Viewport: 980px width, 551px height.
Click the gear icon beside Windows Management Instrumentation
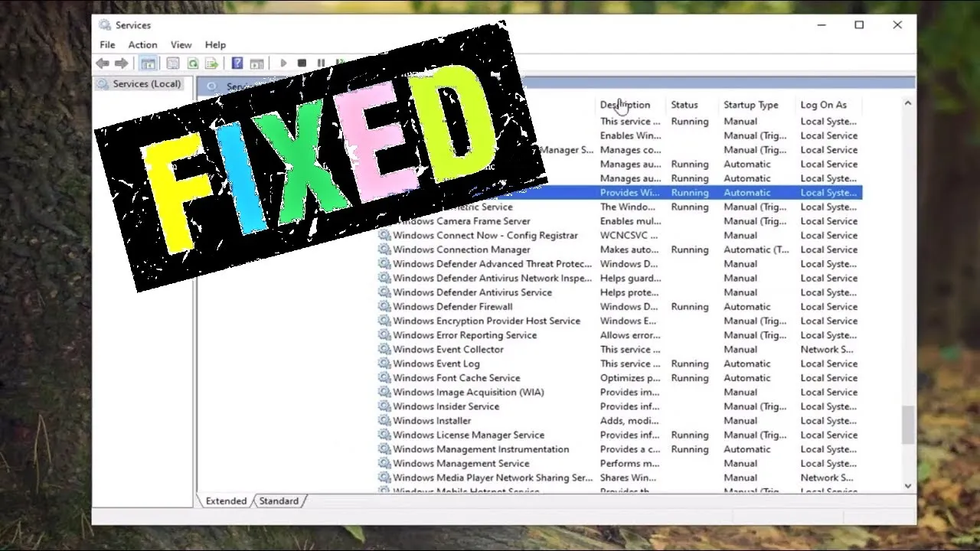coord(384,449)
